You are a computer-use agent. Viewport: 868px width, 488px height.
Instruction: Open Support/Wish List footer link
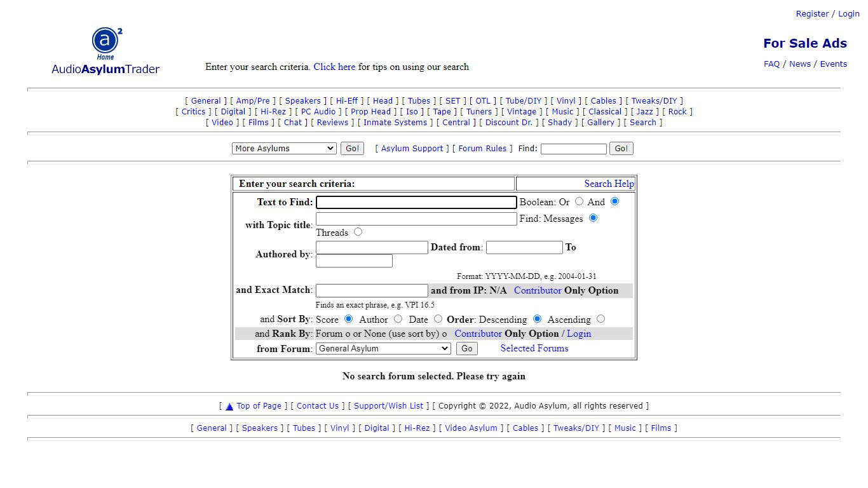click(x=388, y=405)
